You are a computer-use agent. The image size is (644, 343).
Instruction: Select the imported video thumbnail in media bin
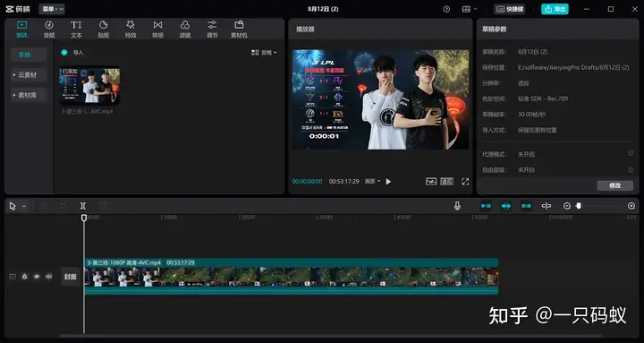click(90, 86)
